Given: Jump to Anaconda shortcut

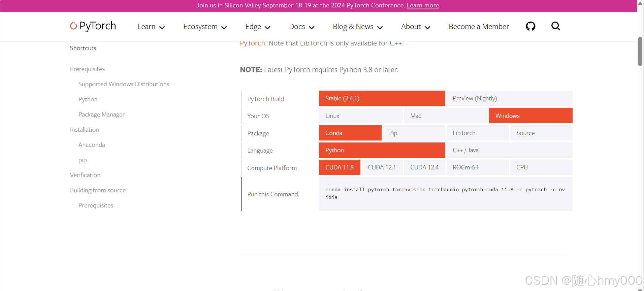Looking at the screenshot, I should tap(92, 145).
